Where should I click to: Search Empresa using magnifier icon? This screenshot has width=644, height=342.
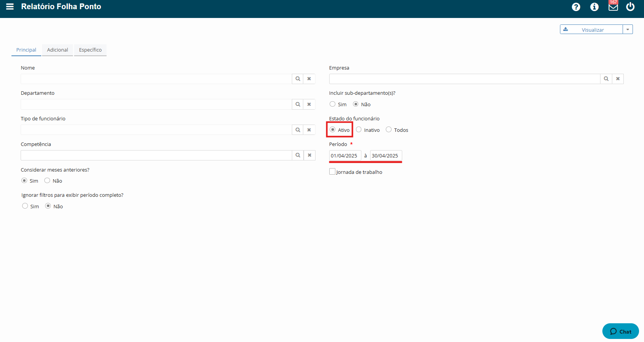(606, 79)
